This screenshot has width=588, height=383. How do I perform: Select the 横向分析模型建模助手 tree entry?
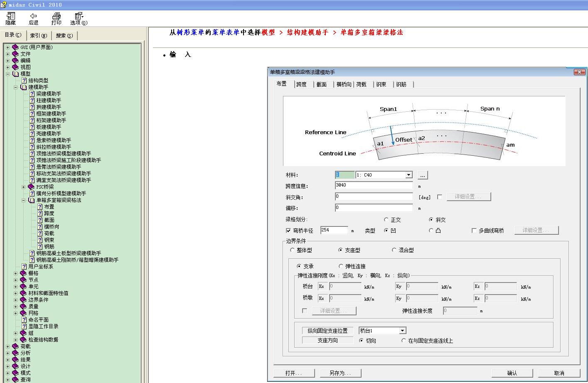[x=61, y=193]
